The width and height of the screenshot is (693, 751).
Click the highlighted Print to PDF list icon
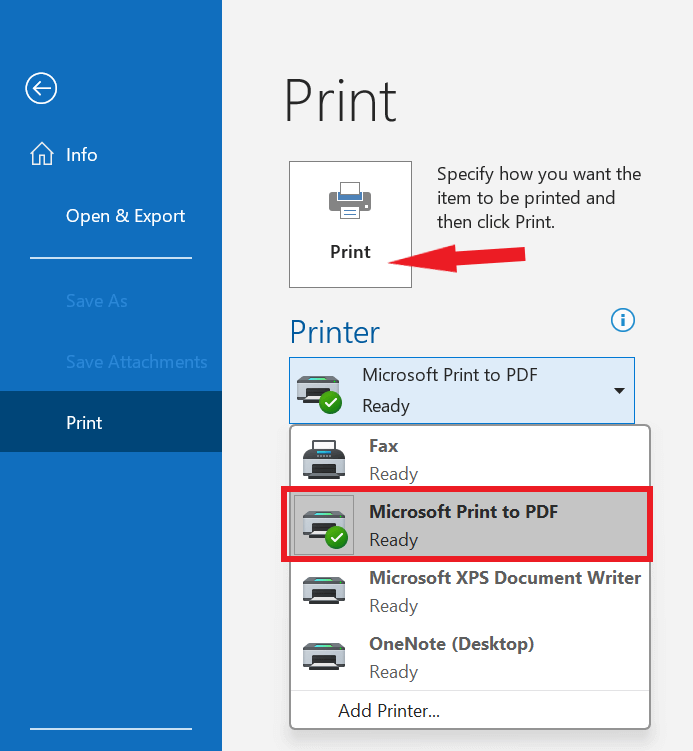coord(324,525)
